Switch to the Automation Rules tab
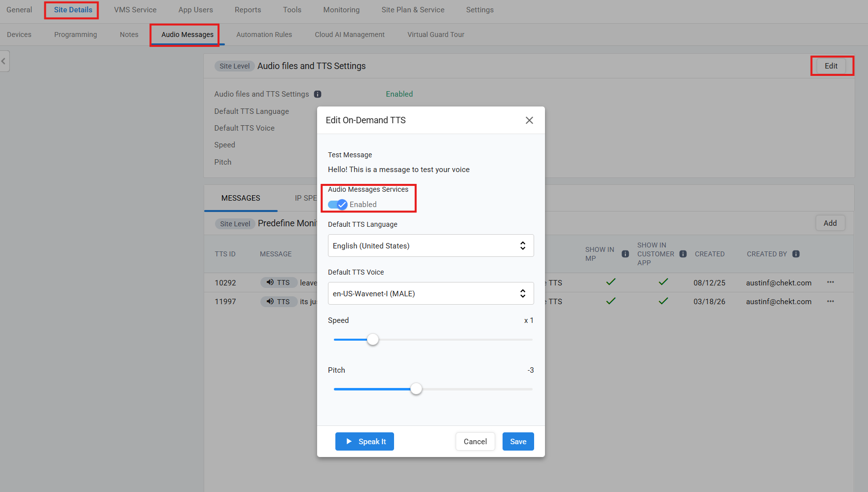The width and height of the screenshot is (868, 492). tap(264, 35)
